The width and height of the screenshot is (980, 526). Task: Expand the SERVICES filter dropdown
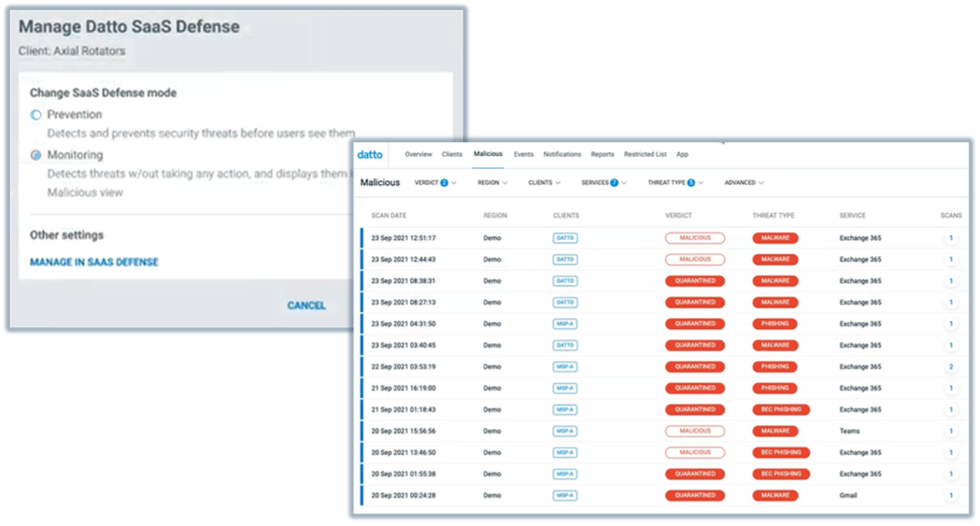603,182
